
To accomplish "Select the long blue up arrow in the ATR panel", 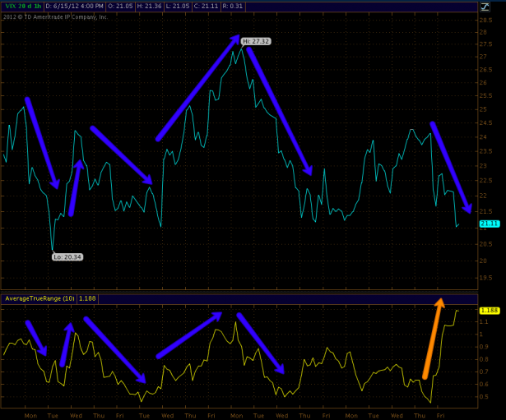I will pos(188,335).
